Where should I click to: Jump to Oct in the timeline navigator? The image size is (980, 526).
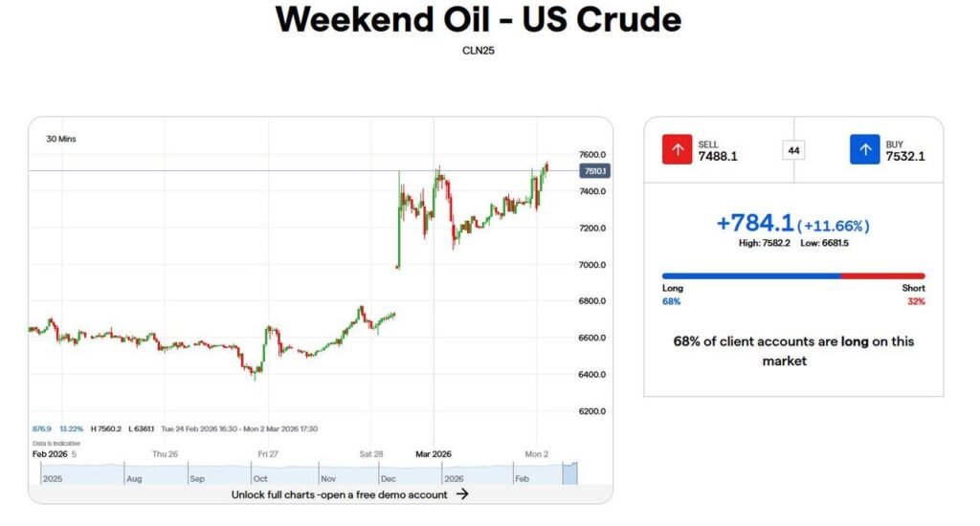260,477
